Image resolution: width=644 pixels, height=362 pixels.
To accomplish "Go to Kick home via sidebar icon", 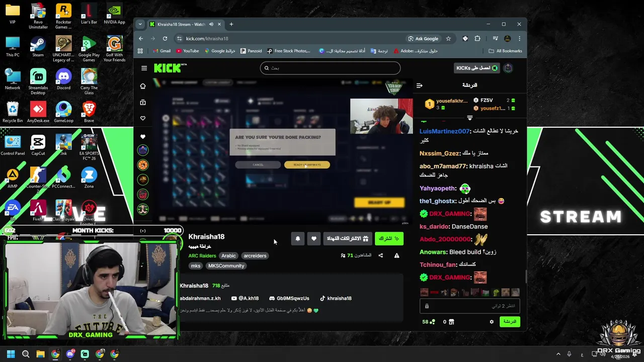I will pos(143,86).
